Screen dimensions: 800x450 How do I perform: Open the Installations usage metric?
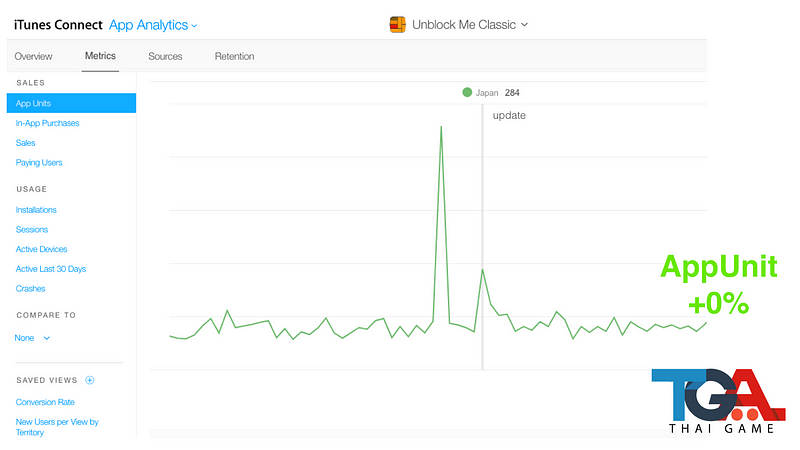[36, 210]
